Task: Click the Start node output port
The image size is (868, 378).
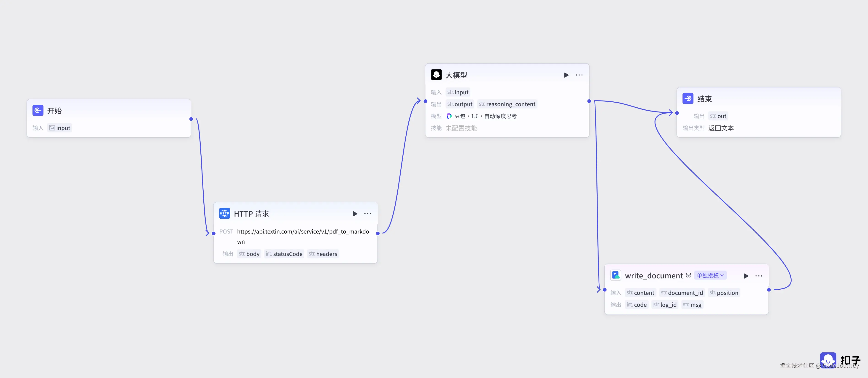Action: coord(191,119)
